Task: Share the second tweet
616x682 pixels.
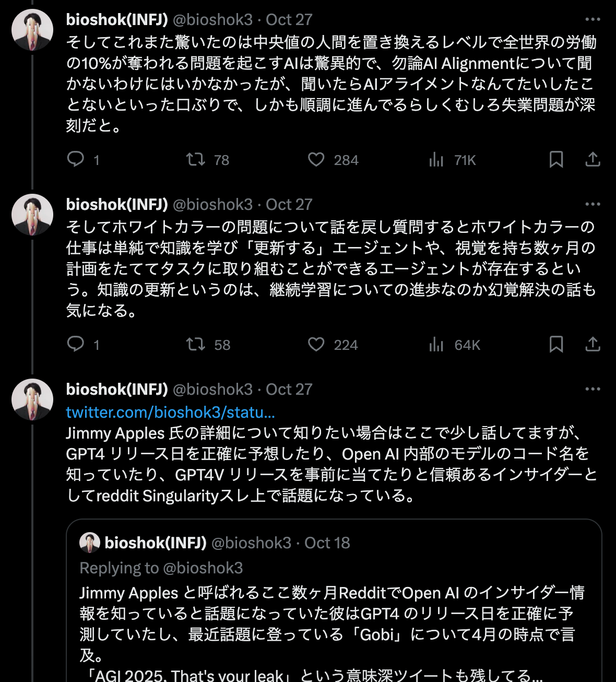Action: tap(593, 344)
